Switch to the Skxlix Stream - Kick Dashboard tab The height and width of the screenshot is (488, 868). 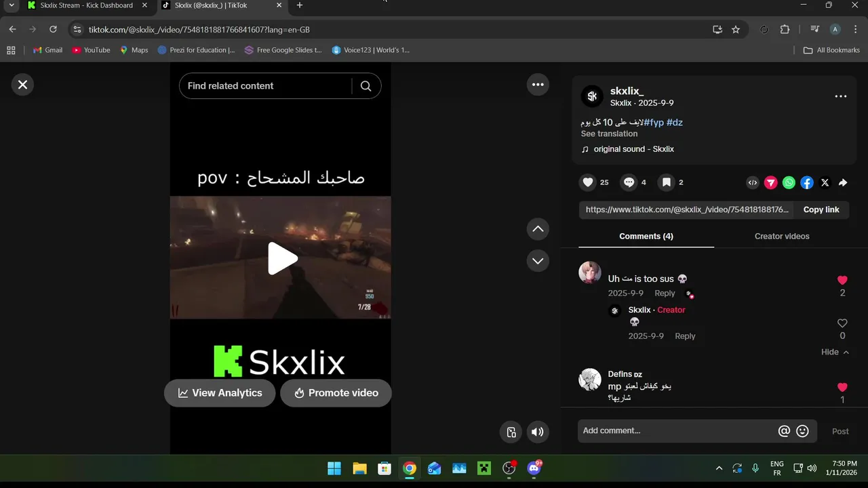87,5
